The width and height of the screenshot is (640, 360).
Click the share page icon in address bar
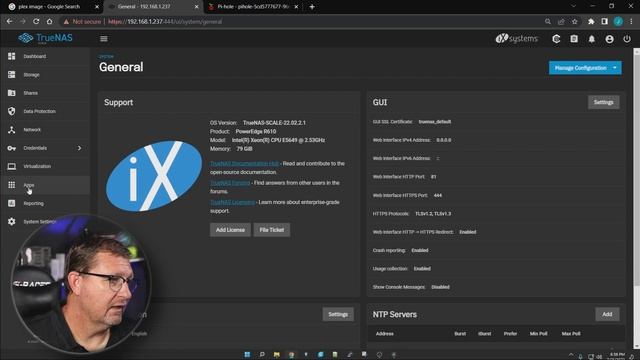pyautogui.click(x=561, y=22)
